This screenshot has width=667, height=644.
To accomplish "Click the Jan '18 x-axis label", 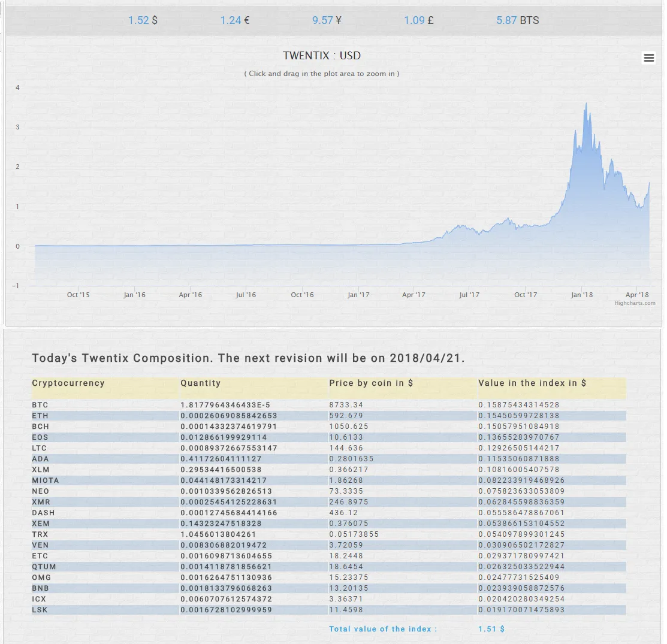I will [581, 294].
